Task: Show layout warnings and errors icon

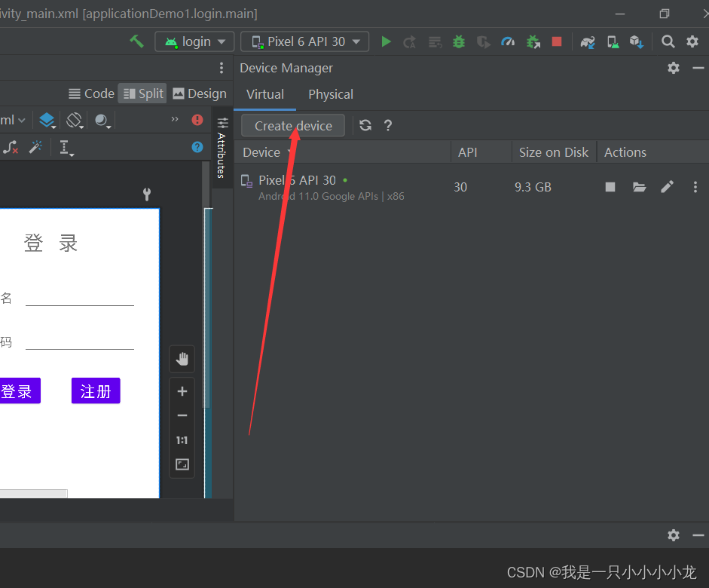Action: pyautogui.click(x=197, y=120)
